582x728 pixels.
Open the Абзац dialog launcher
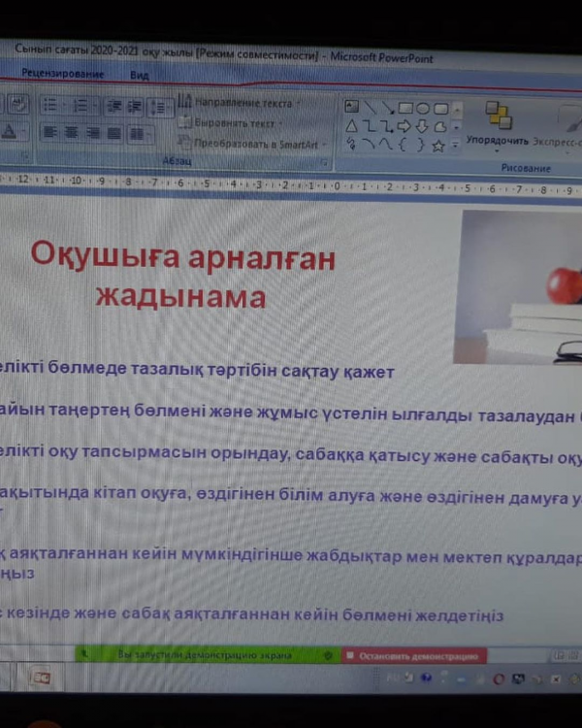[324, 162]
